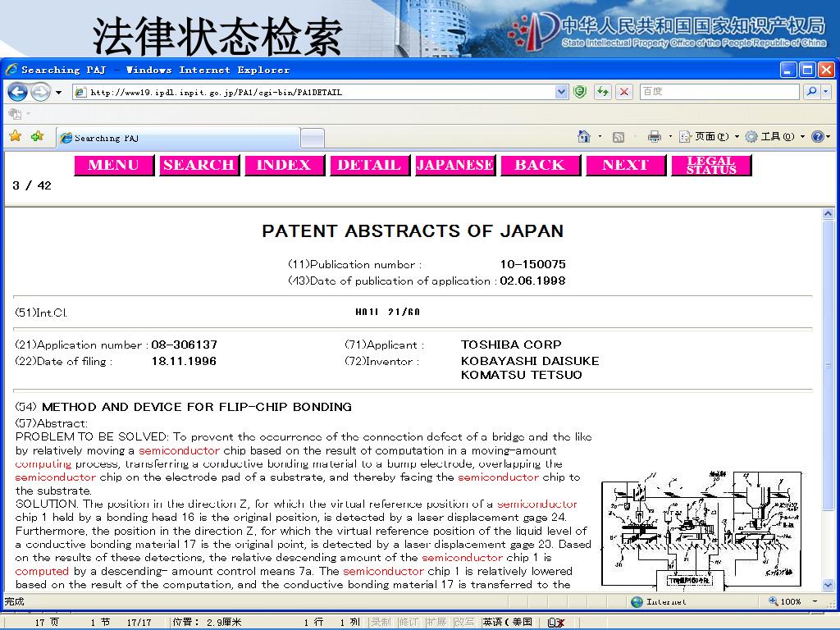Click the pink DETAIL button
Viewport: 840px width, 630px height.
click(370, 165)
